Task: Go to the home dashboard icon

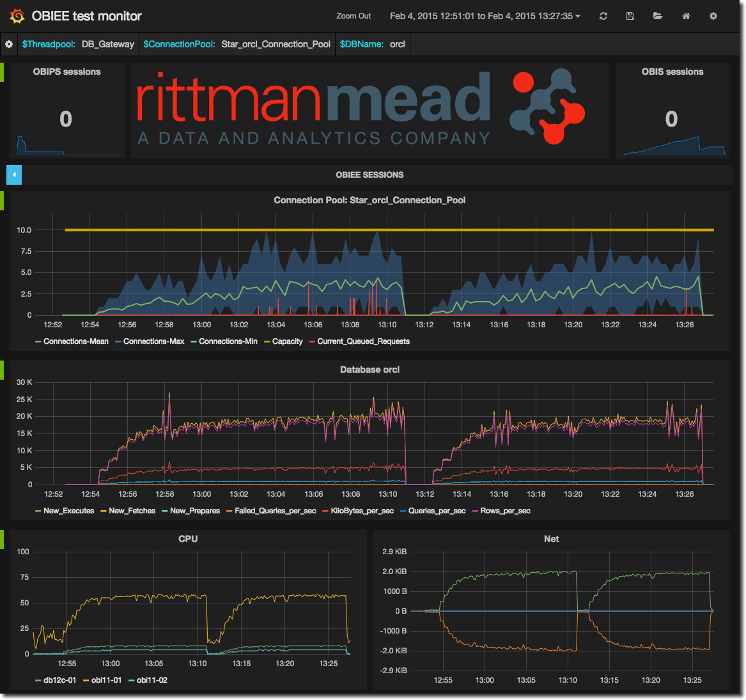Action: [686, 16]
